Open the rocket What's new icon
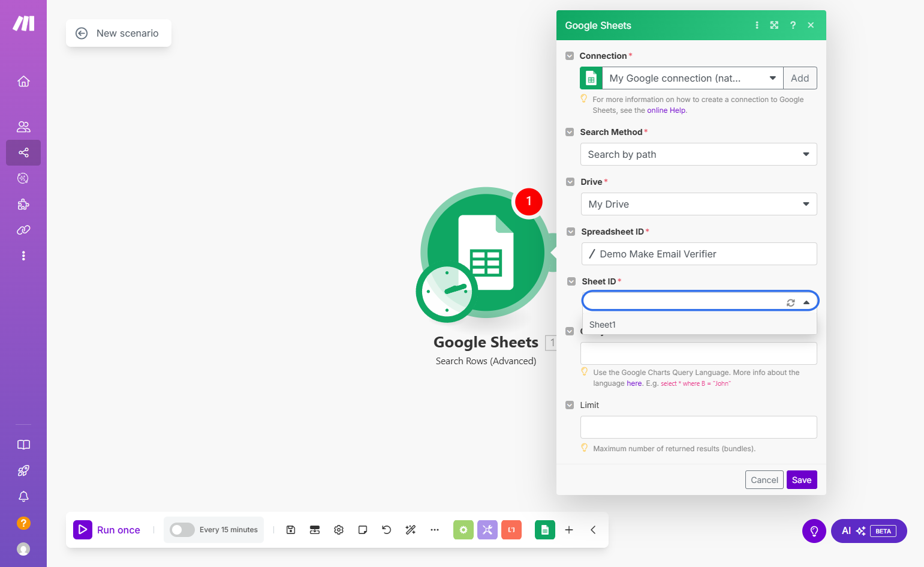The height and width of the screenshot is (567, 924). coord(23,470)
